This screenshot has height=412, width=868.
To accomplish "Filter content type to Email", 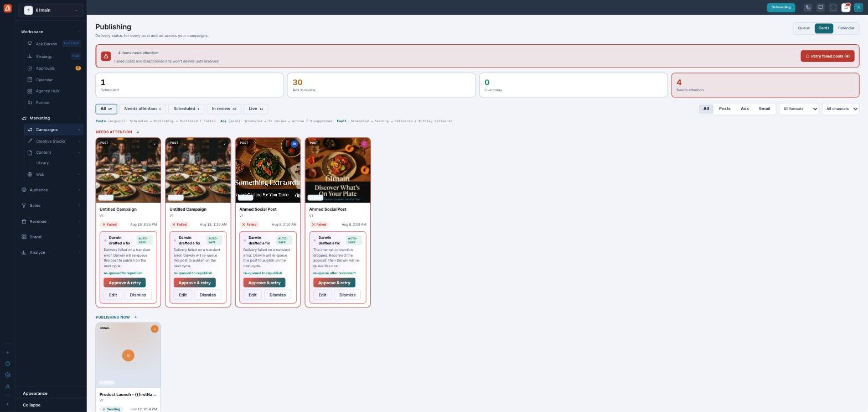I will point(764,109).
